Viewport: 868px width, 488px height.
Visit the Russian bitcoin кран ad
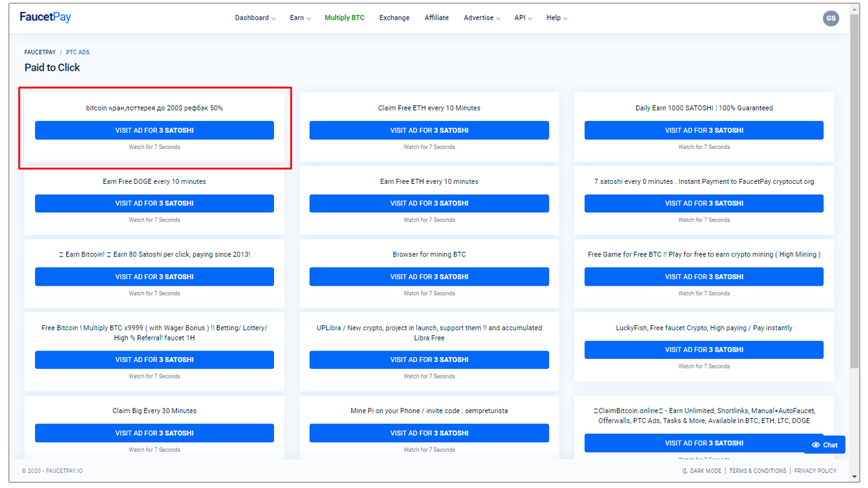(155, 130)
